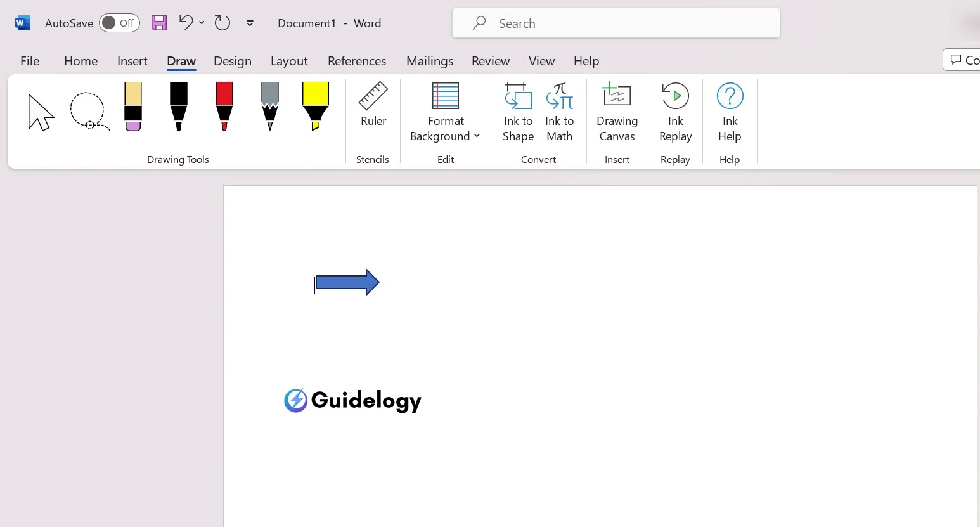
Task: Open the Help tab
Action: 586,61
